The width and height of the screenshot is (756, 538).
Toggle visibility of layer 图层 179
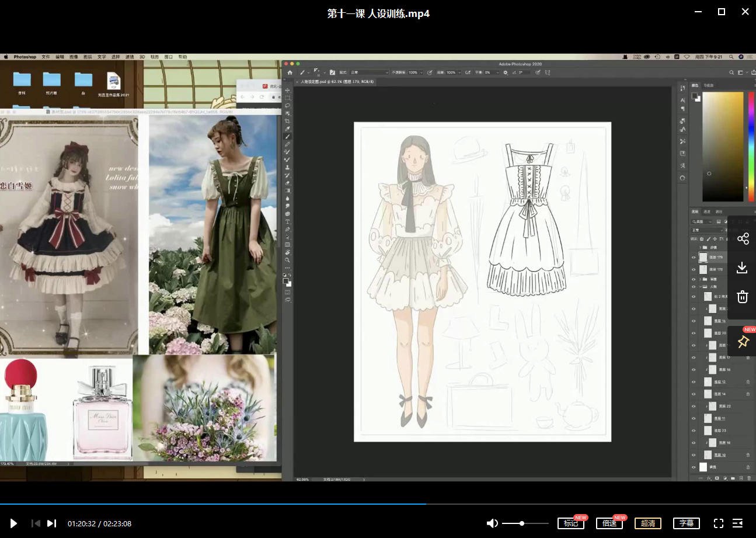[x=694, y=257]
